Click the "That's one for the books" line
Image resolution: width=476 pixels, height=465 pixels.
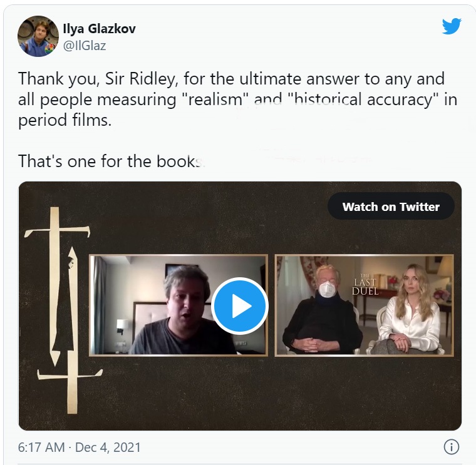coord(111,161)
